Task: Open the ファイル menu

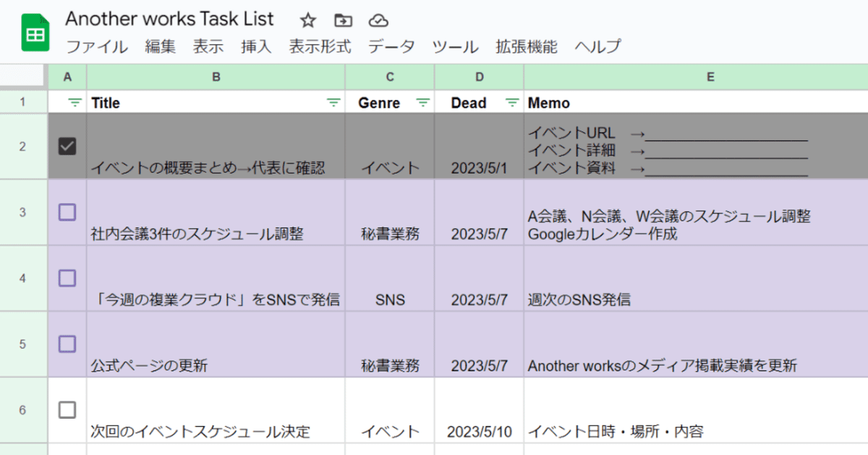Action: 97,47
